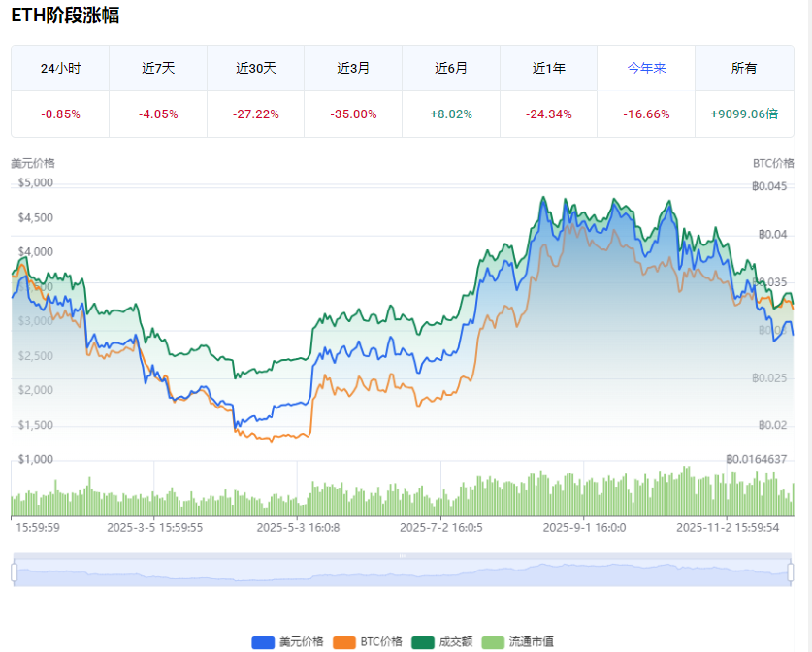
Task: Open the 近30天 period tab
Action: coord(256,68)
